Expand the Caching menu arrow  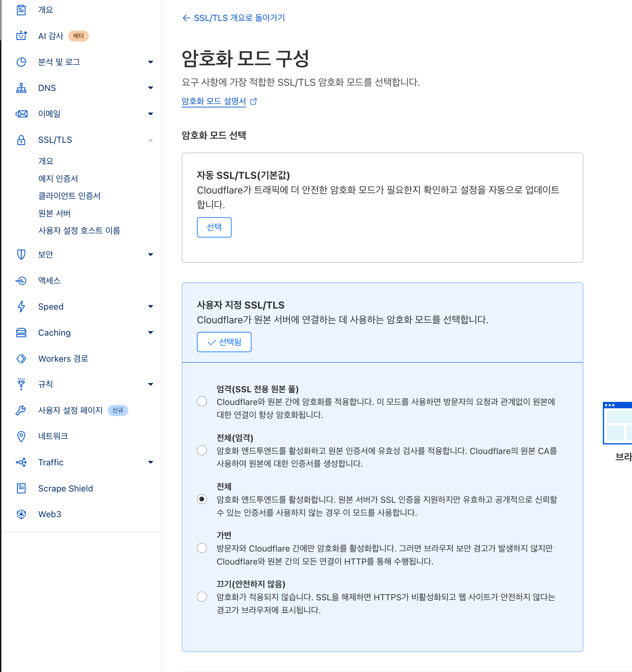tap(150, 333)
